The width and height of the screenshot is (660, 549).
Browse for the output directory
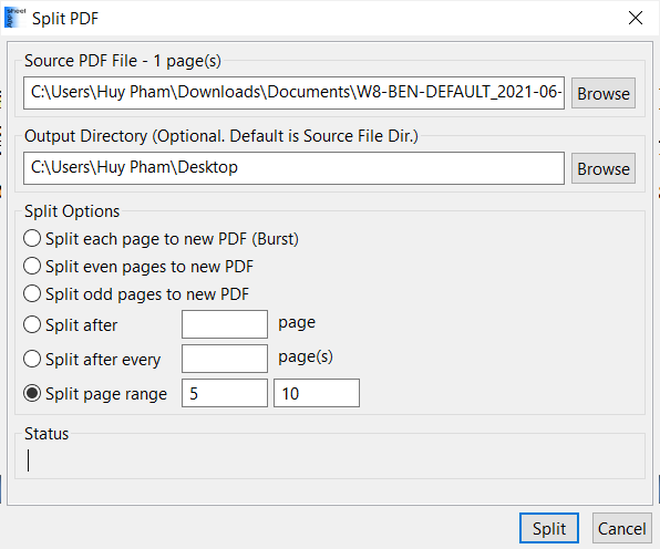(603, 169)
